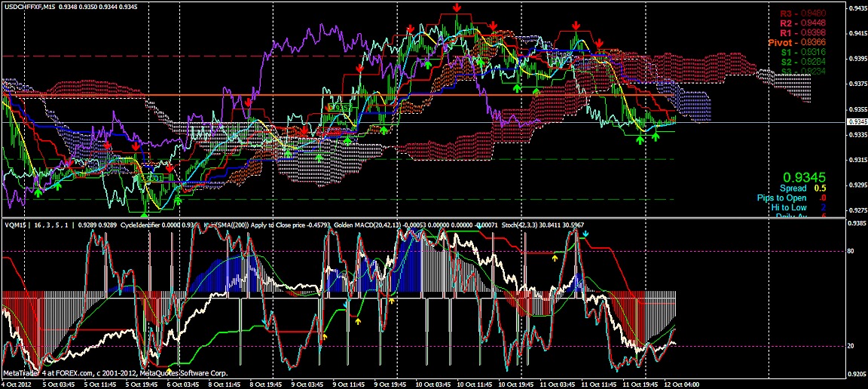
Task: Click the red down arrow at the highest price peak
Action: click(457, 8)
